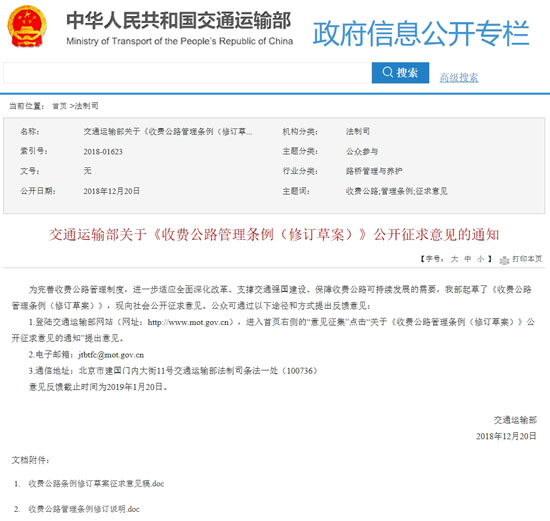The image size is (550, 521).
Task: Click the national emblem logo
Action: 27,26
